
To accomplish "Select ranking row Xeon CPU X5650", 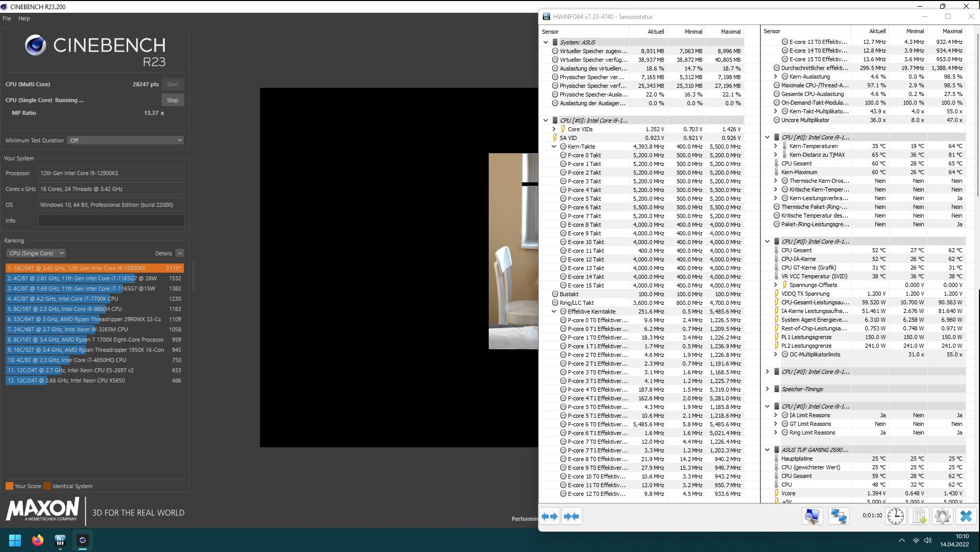I will coord(94,380).
